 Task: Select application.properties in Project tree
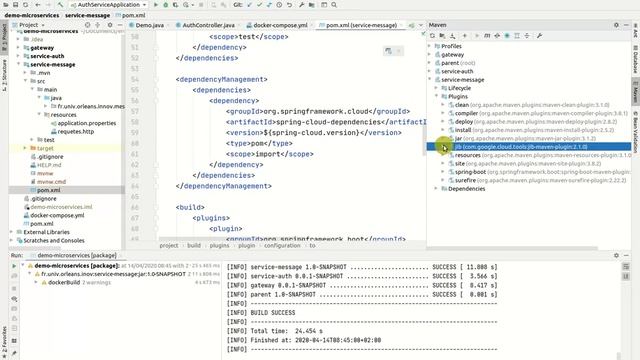[83, 123]
